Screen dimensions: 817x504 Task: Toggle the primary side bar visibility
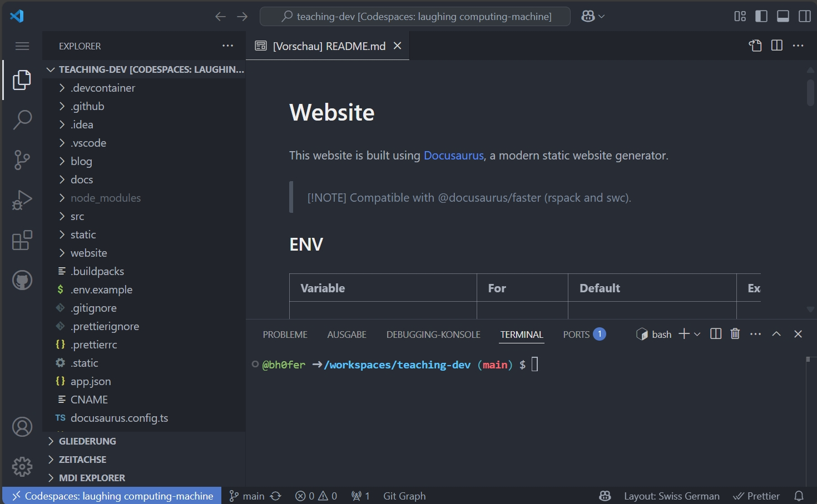point(761,16)
